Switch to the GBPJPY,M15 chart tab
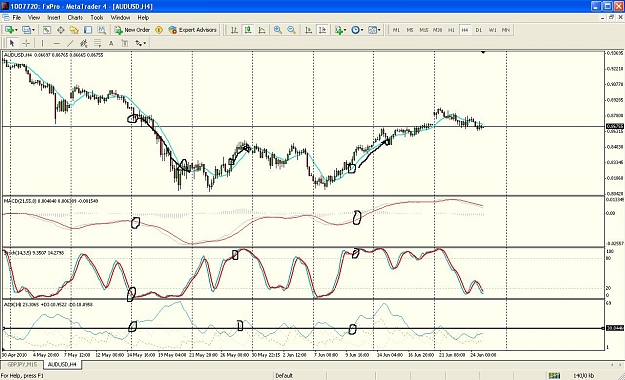 [x=22, y=365]
